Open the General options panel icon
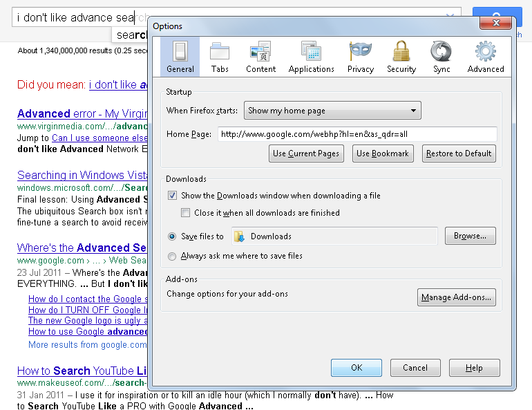532x410 pixels. (180, 57)
